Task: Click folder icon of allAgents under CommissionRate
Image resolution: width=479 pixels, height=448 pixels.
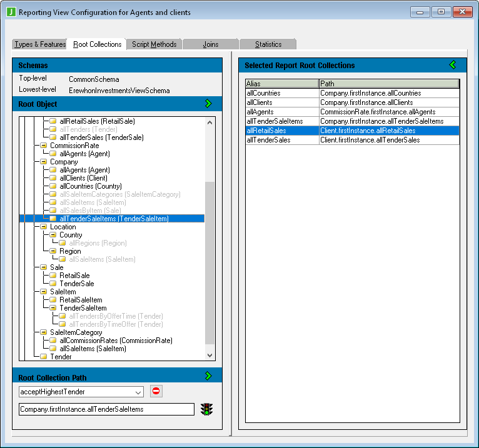Action: [53, 154]
